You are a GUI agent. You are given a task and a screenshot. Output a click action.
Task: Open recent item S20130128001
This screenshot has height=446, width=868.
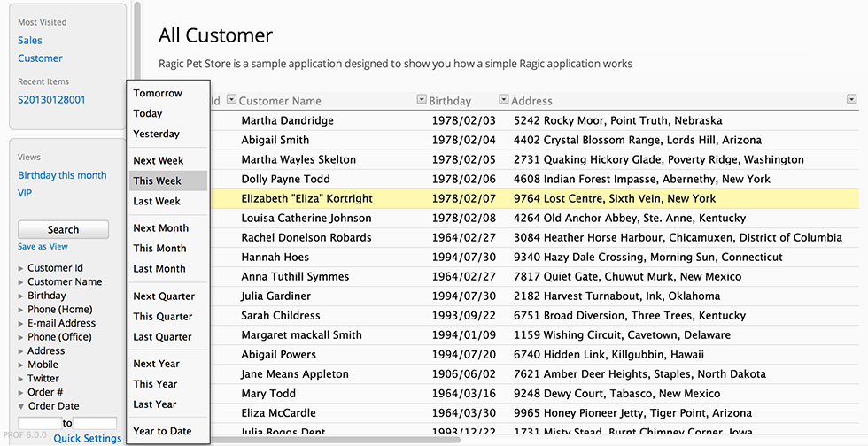51,100
